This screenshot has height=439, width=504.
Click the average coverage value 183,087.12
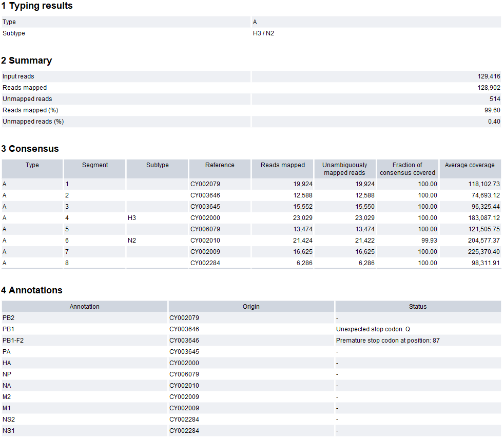coord(484,218)
